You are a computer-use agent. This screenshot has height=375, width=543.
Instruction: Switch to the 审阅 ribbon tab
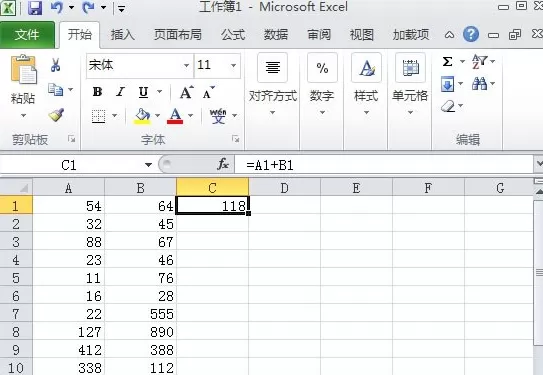pos(319,35)
